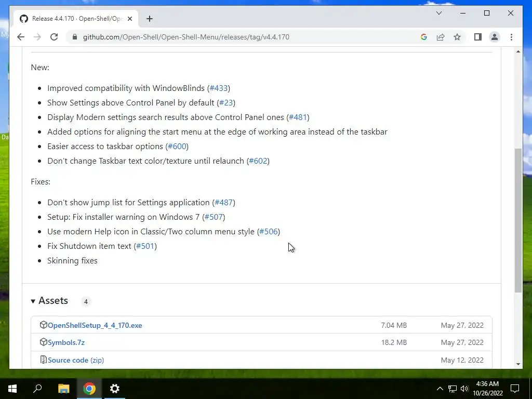Open issue link #481
This screenshot has width=532, height=399.
point(298,117)
